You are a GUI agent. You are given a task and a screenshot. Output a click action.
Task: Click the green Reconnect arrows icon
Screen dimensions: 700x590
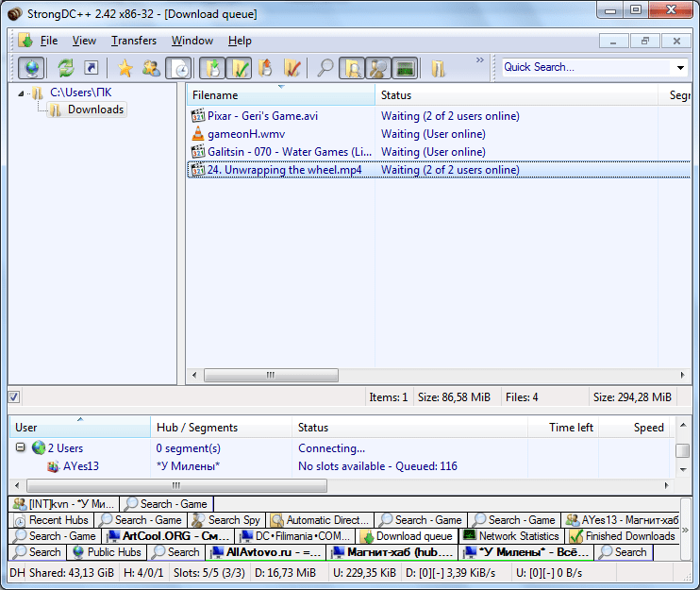(66, 68)
